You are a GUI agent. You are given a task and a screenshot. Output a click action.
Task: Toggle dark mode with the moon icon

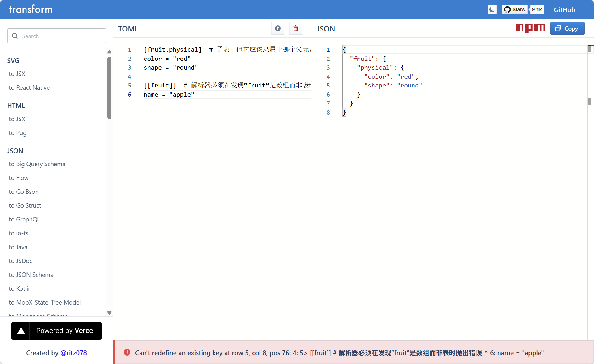(x=492, y=10)
